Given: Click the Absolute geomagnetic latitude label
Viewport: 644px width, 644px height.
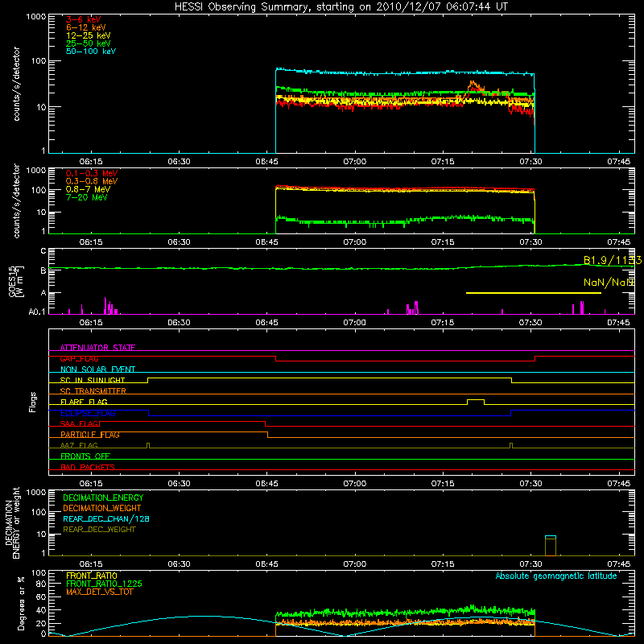Looking at the screenshot, I should point(556,576).
